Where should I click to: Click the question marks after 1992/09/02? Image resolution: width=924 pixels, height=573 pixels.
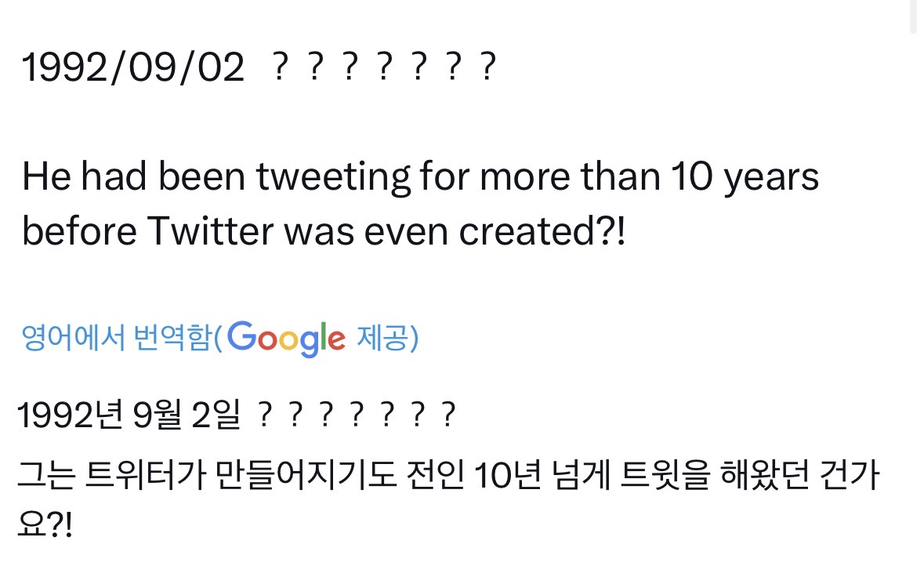coord(382,70)
